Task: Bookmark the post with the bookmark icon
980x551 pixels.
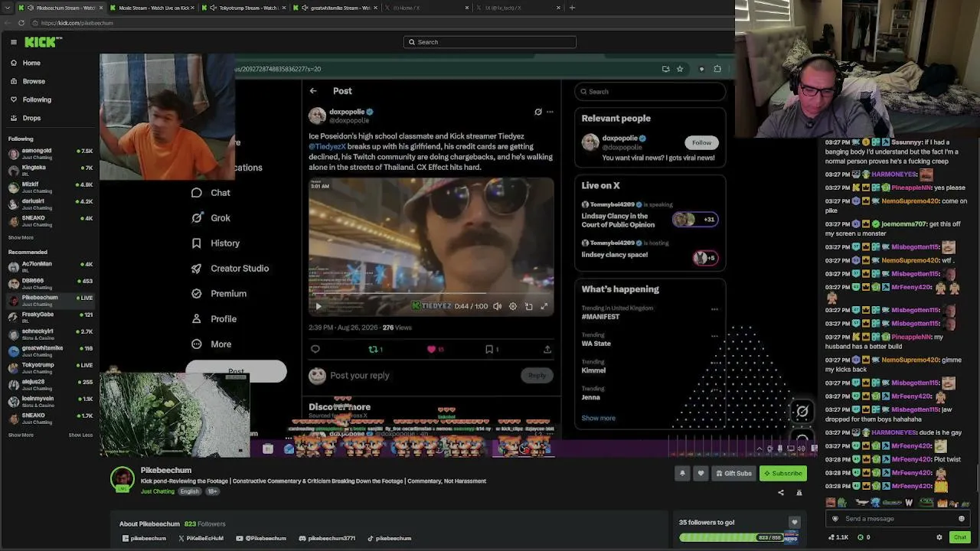Action: 489,349
